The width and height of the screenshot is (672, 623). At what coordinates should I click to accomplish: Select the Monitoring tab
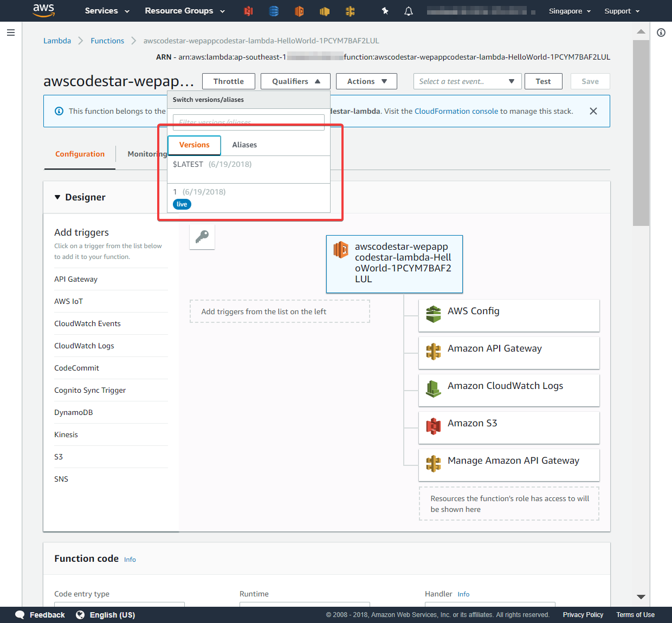coord(147,154)
